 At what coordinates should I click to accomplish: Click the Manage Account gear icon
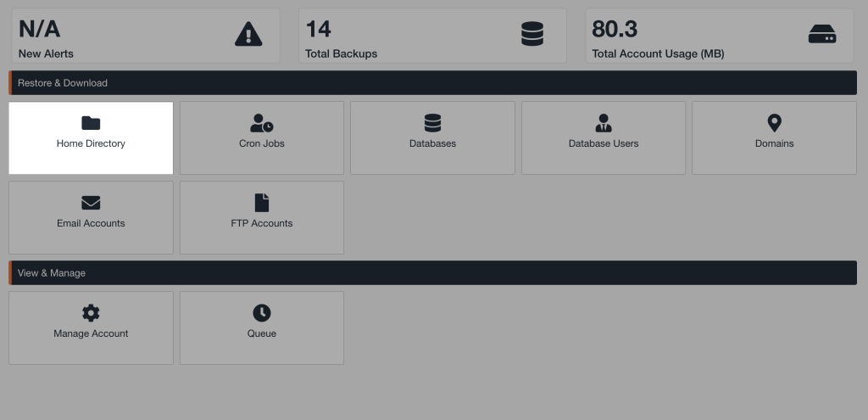(x=91, y=313)
